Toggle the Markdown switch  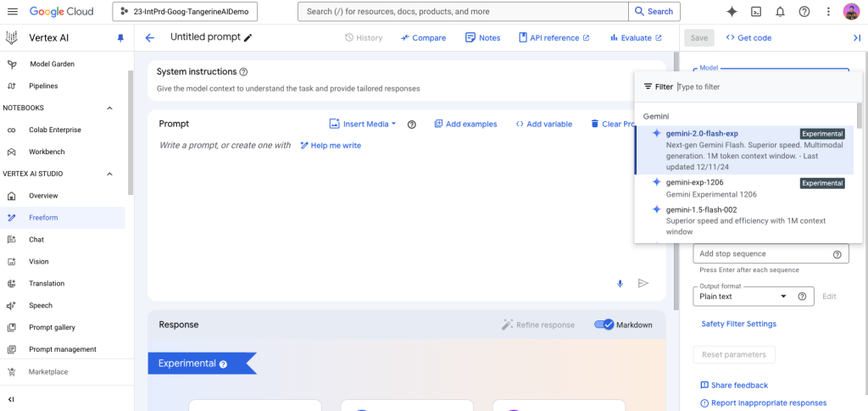[x=604, y=325]
